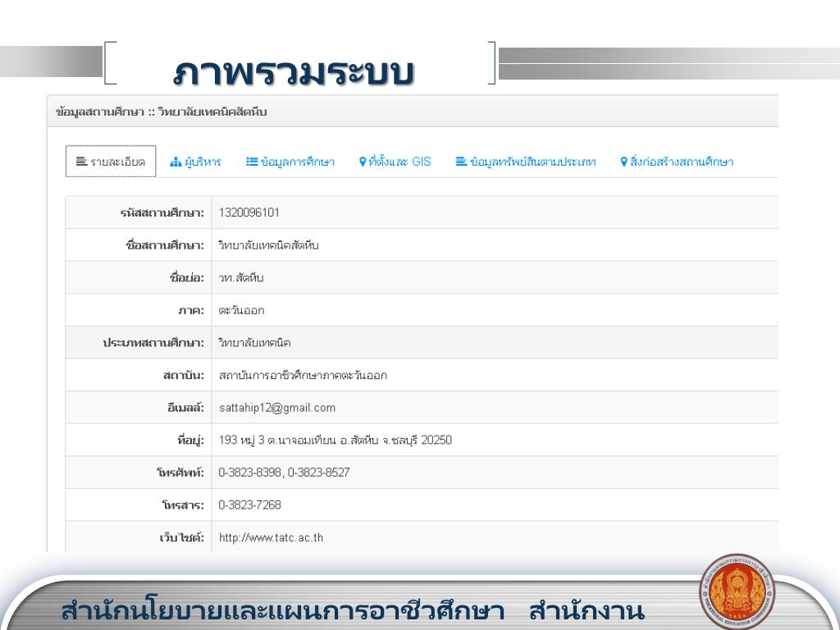Click the institution code 1320096101

[249, 212]
